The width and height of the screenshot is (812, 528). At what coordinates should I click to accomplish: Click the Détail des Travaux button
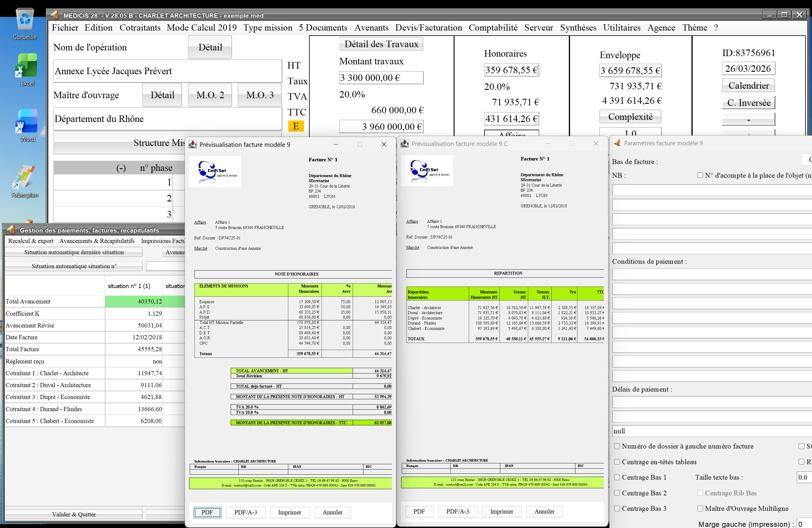click(x=381, y=44)
